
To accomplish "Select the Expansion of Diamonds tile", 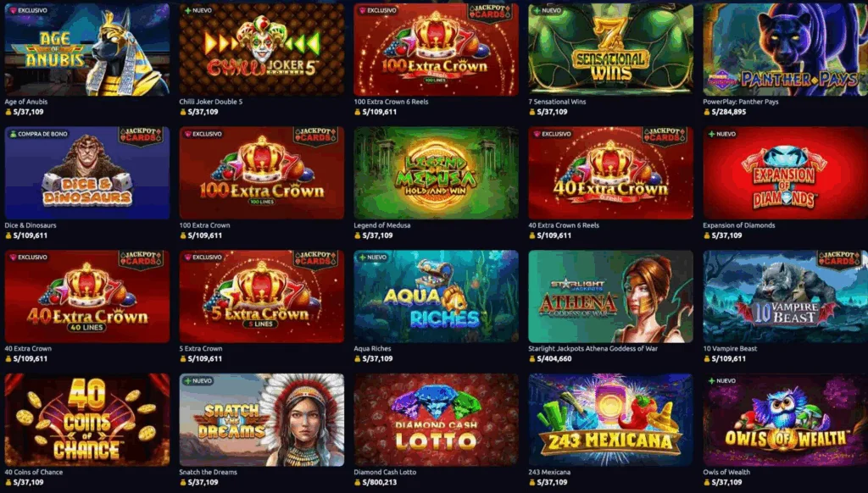I will [x=785, y=173].
